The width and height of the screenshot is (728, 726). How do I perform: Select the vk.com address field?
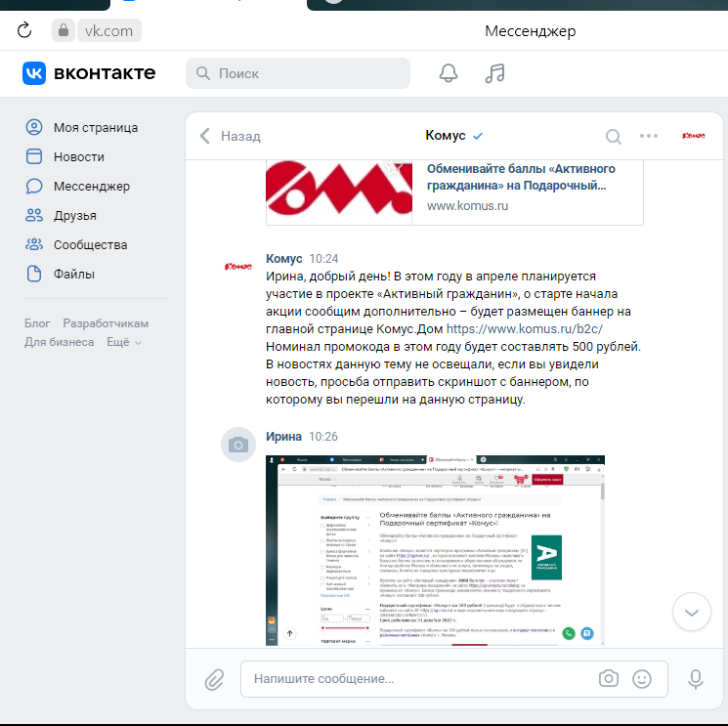coord(109,30)
